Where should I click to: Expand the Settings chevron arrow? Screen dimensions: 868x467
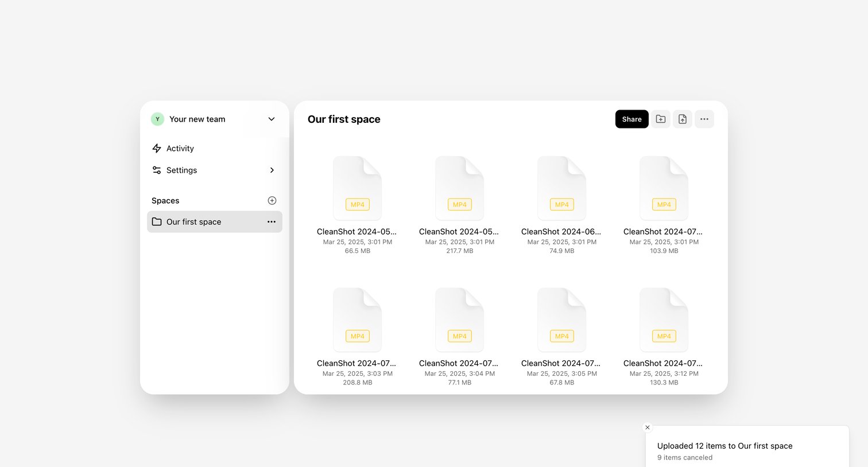click(x=272, y=170)
